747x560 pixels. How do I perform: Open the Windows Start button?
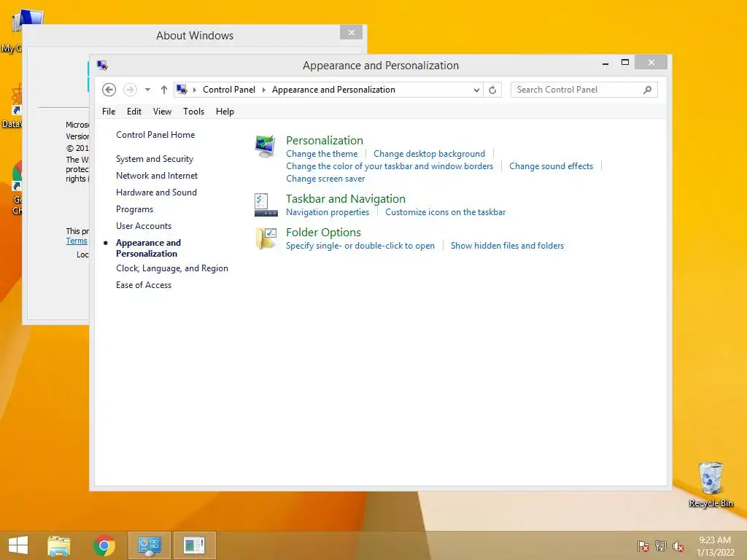[x=18, y=545]
